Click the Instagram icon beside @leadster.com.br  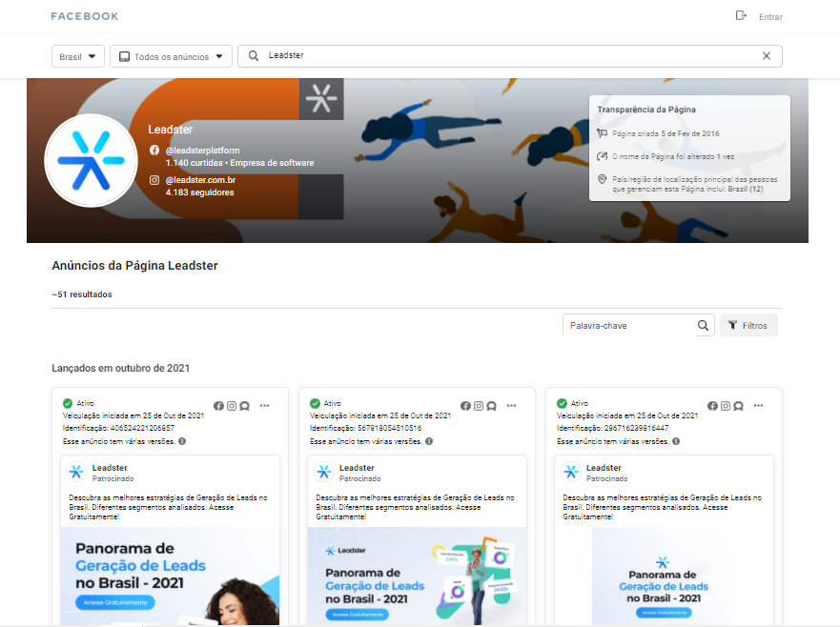click(x=154, y=180)
